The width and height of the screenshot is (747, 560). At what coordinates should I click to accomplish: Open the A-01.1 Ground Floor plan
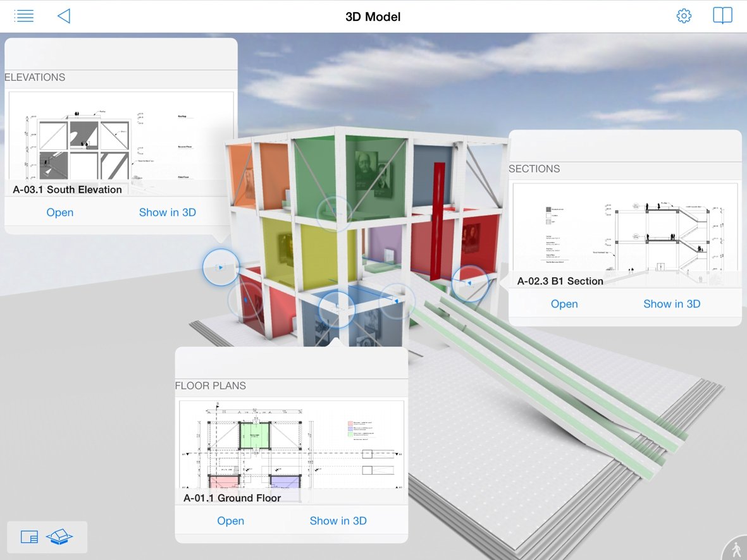coord(231,521)
